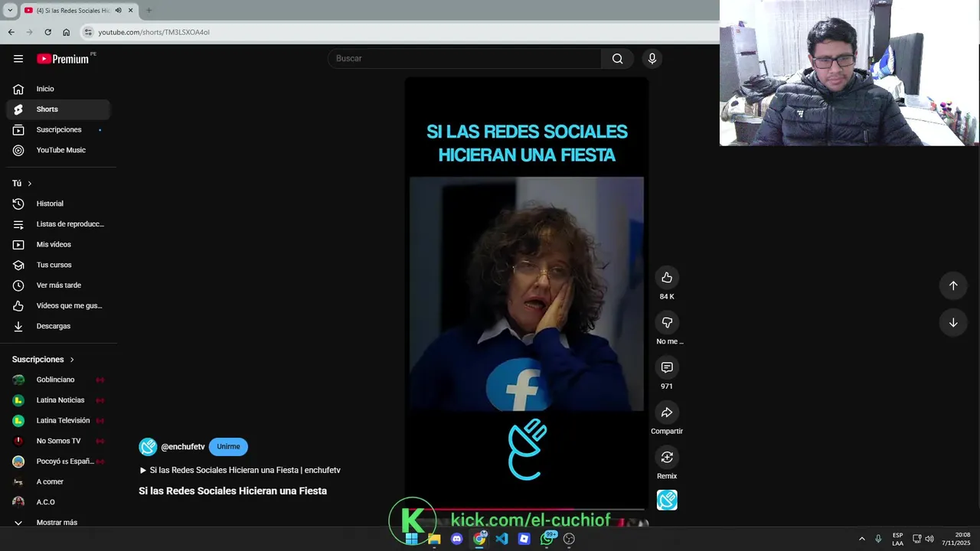The width and height of the screenshot is (980, 551).
Task: Click the volume speaker tray icon
Action: click(929, 539)
